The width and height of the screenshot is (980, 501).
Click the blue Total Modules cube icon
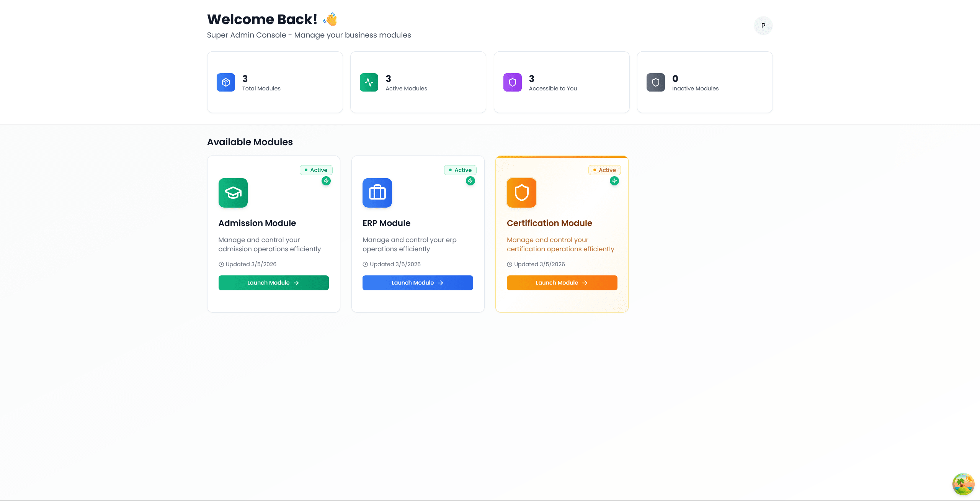(225, 82)
